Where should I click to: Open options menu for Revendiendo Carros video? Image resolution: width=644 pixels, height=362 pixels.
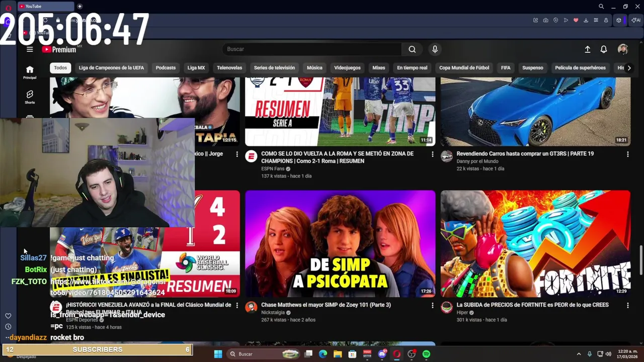pyautogui.click(x=627, y=154)
